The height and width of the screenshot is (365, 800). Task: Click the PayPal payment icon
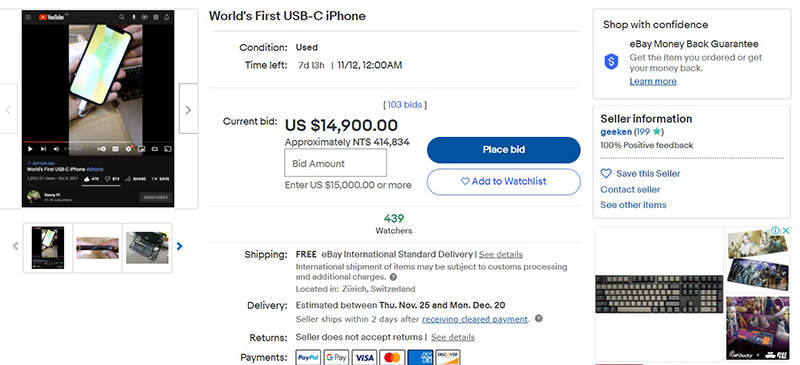[308, 357]
